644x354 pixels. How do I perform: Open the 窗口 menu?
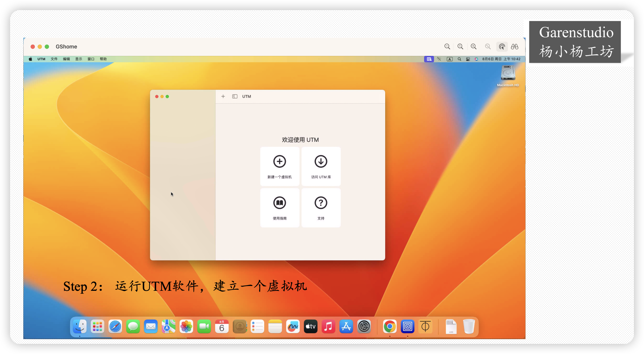coord(91,59)
